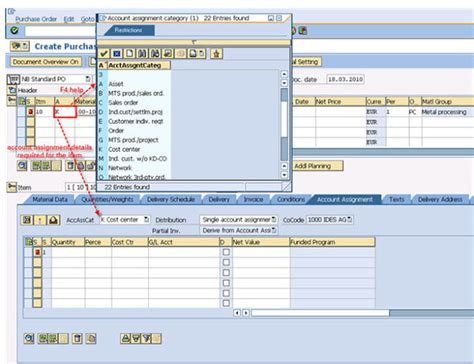Open the AccAssCat Cost center dropdown
474x364 pixels.
[146, 220]
